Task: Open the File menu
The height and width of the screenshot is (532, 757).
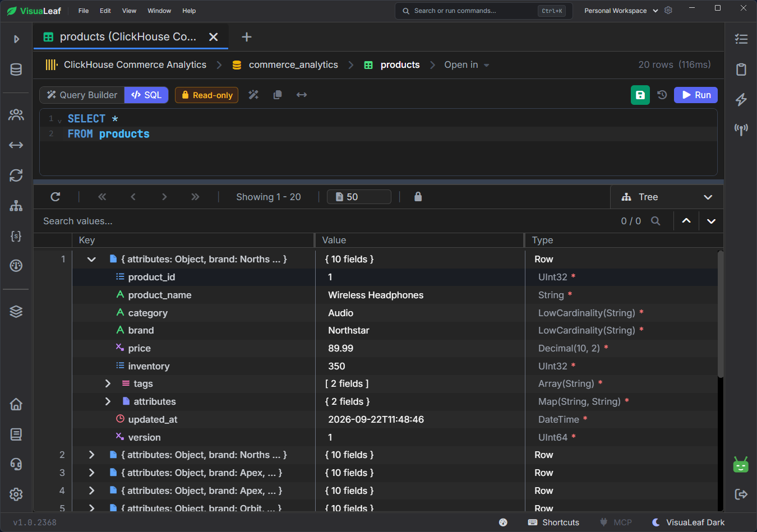Action: (x=84, y=11)
